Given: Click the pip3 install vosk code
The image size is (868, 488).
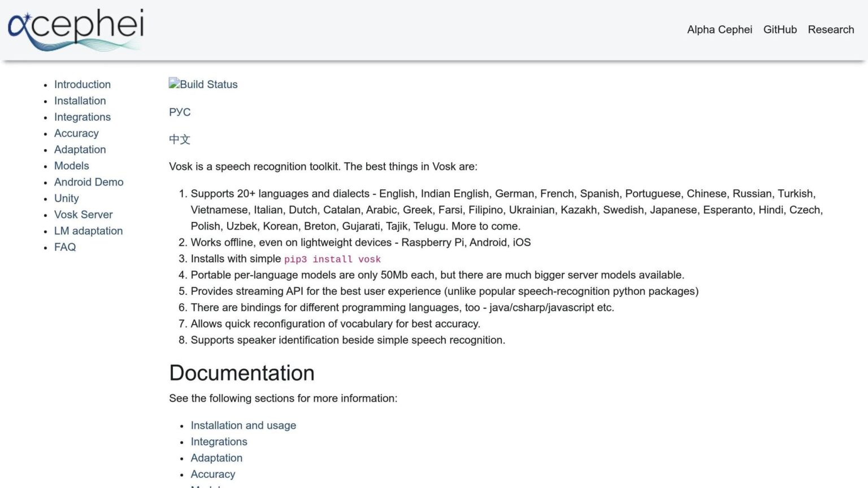Looking at the screenshot, I should [332, 259].
